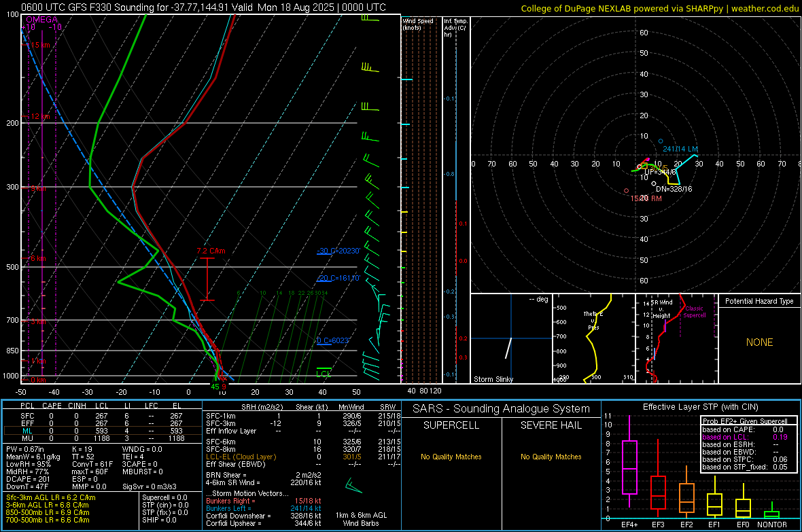This screenshot has height=532, width=802.
Task: Click the Inf. Temp. Adv. panel header
Action: point(455,28)
